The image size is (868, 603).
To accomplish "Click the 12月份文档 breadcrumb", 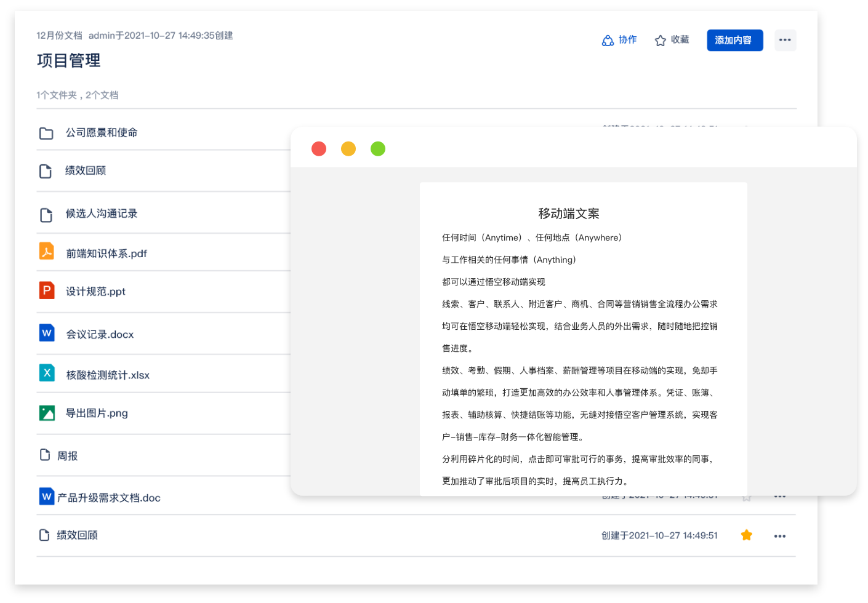I will pyautogui.click(x=59, y=36).
